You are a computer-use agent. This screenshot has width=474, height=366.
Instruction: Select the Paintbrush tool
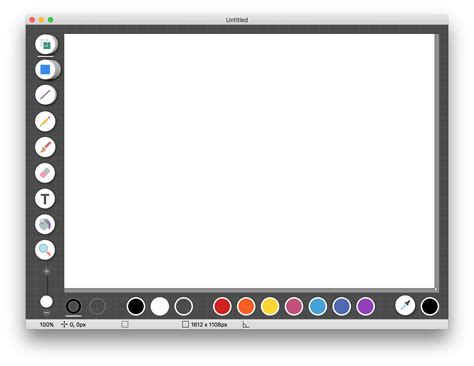(45, 147)
